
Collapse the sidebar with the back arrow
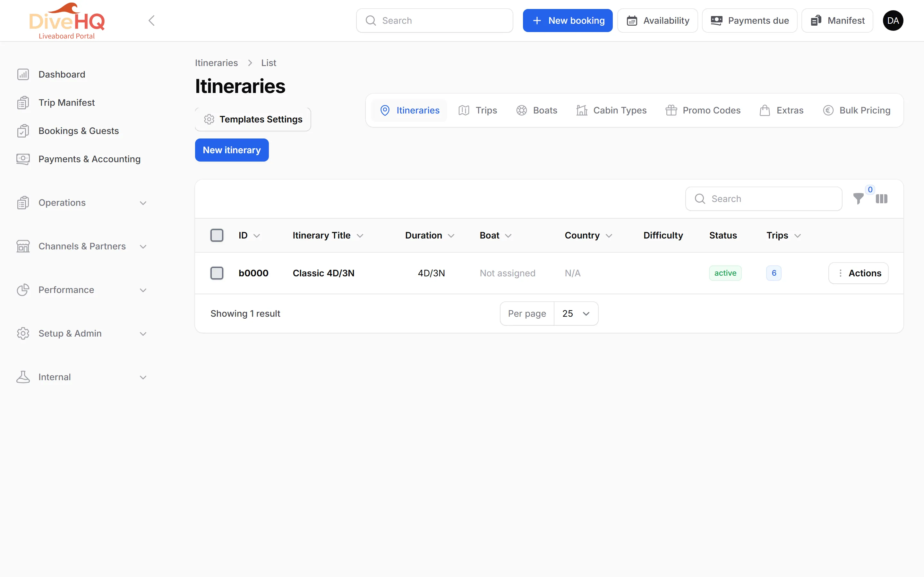(x=151, y=21)
